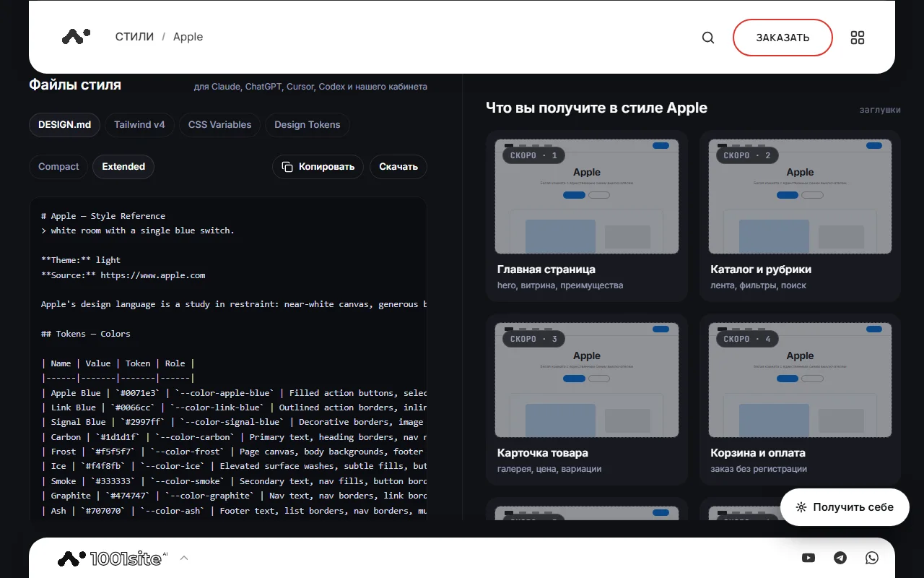Switch to the Tailwind v4 tab
This screenshot has width=924, height=578.
139,125
